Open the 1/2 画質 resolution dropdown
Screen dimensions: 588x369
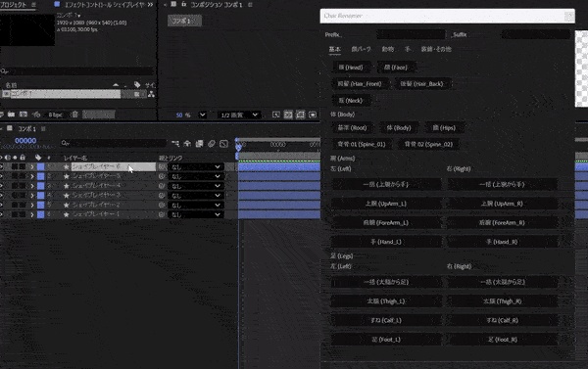(240, 115)
